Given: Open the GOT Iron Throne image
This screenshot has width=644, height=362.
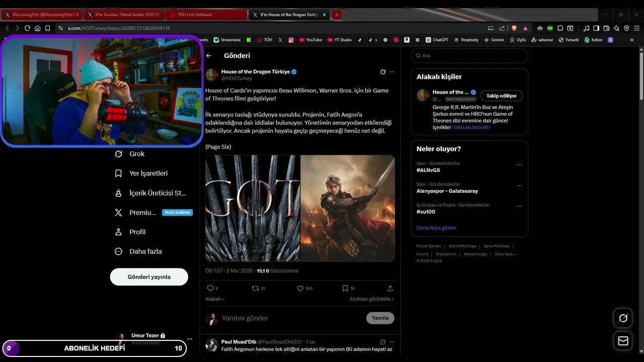Looking at the screenshot, I should (x=253, y=208).
